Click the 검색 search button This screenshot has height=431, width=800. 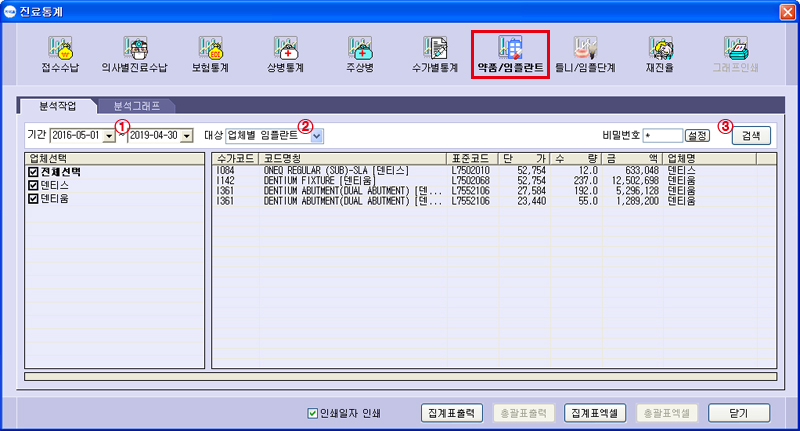(750, 135)
